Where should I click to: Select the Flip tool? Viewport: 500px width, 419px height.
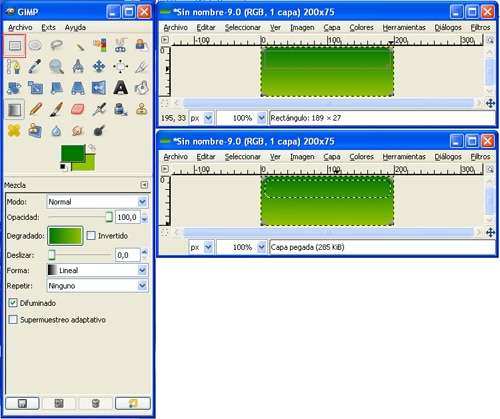[99, 88]
